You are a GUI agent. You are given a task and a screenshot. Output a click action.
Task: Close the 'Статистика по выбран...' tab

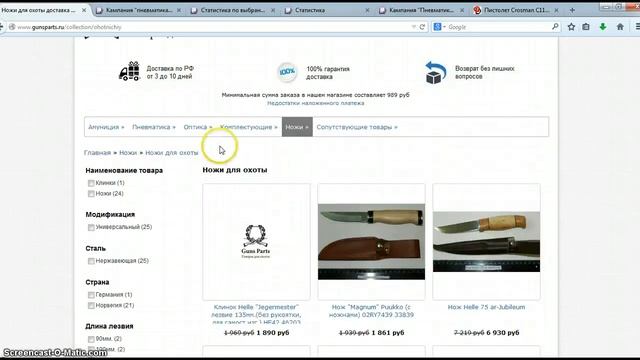click(x=273, y=10)
